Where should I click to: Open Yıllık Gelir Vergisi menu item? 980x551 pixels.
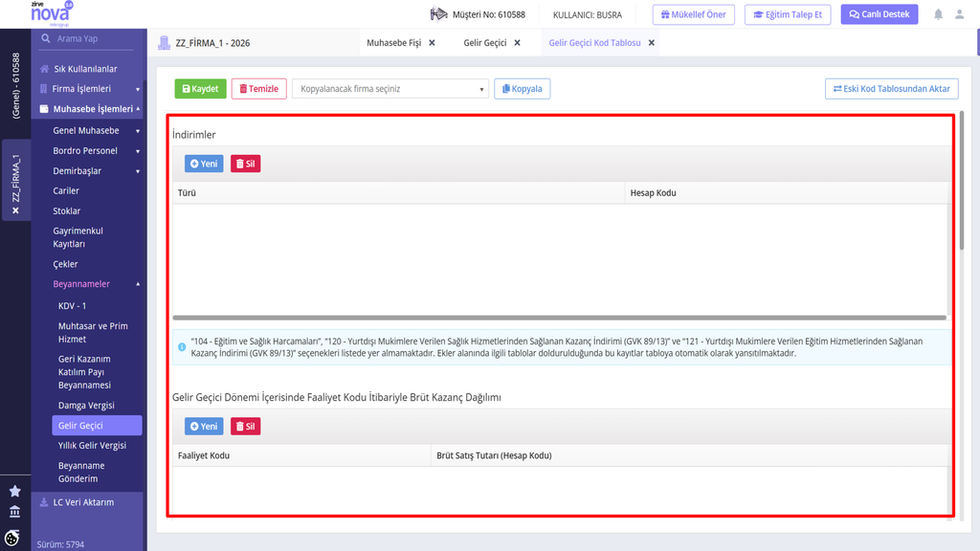coord(93,445)
